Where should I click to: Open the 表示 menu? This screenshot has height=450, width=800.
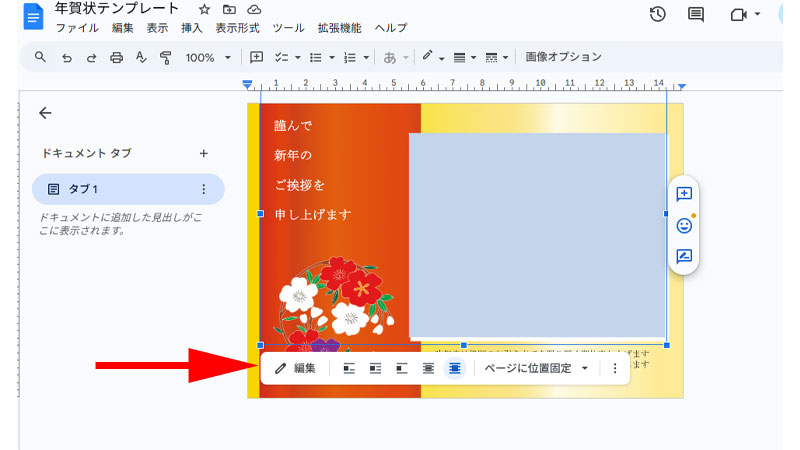[157, 28]
